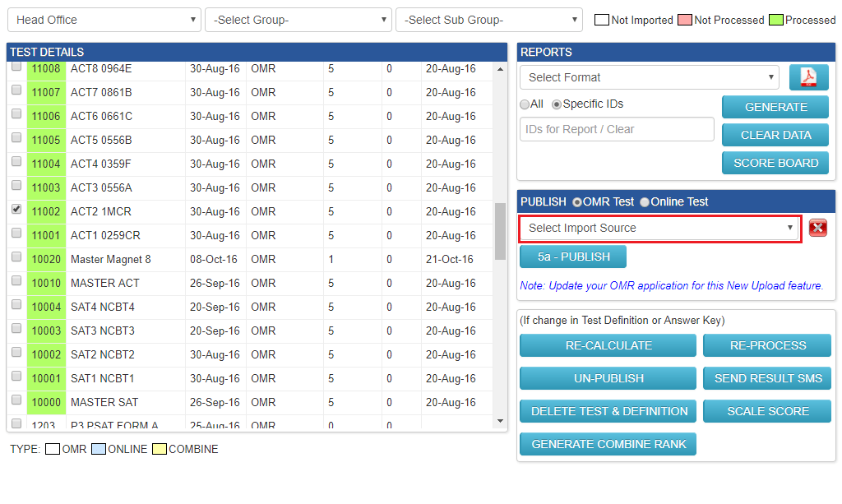The width and height of the screenshot is (842, 504).
Task: Click test ID 11006 green cell
Action: tap(46, 117)
